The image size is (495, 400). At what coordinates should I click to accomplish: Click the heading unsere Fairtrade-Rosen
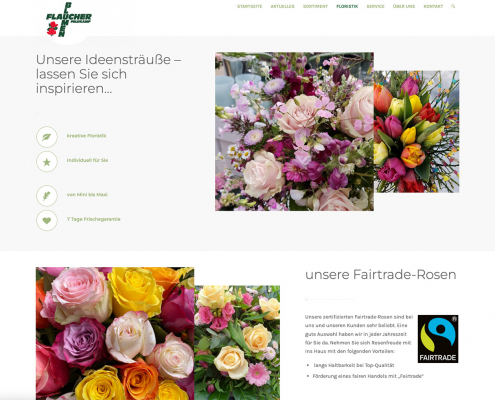coord(381,275)
